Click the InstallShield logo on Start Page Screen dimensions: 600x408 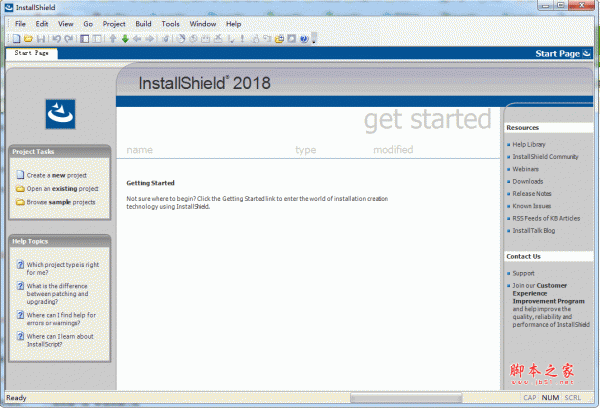click(60, 114)
